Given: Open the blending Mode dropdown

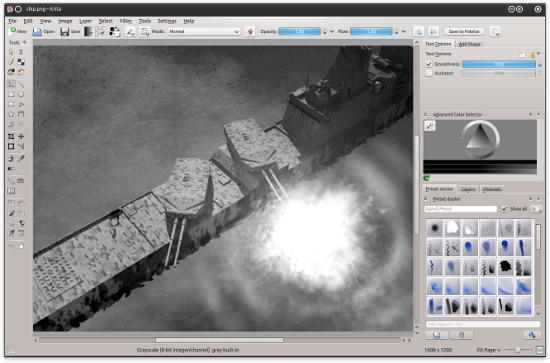Looking at the screenshot, I should coord(204,32).
